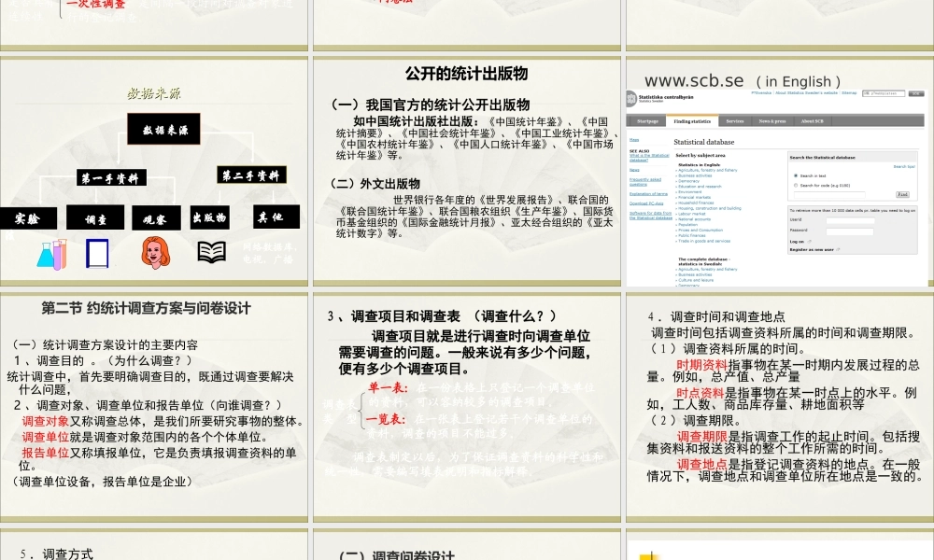Screen dimensions: 934x560
Task: Open the "News & press" tab
Action: click(772, 121)
